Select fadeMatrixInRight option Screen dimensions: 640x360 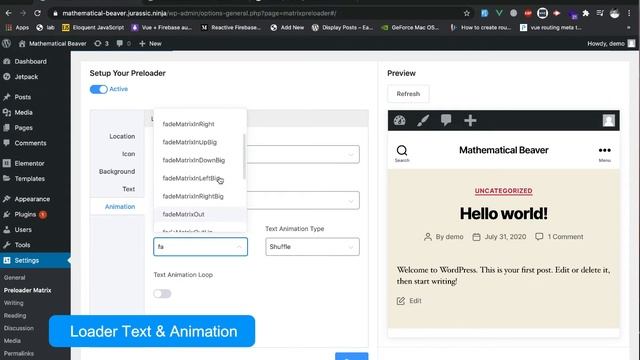pos(200,124)
